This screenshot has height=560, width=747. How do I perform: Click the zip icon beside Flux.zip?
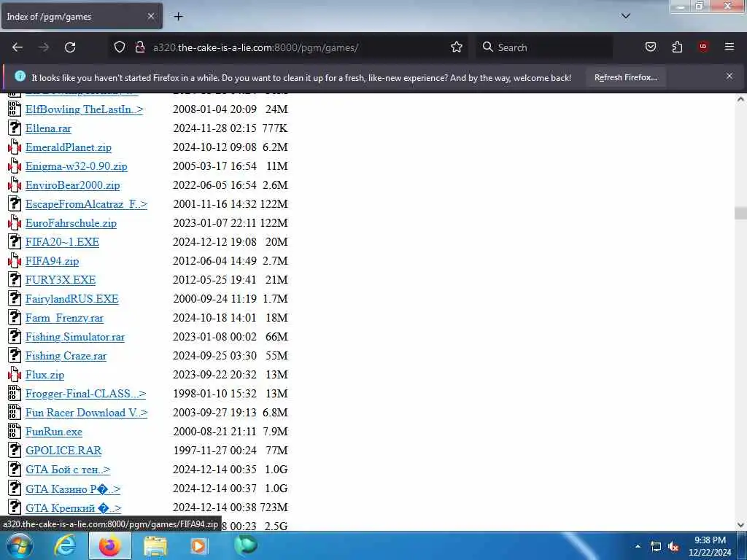pos(15,375)
